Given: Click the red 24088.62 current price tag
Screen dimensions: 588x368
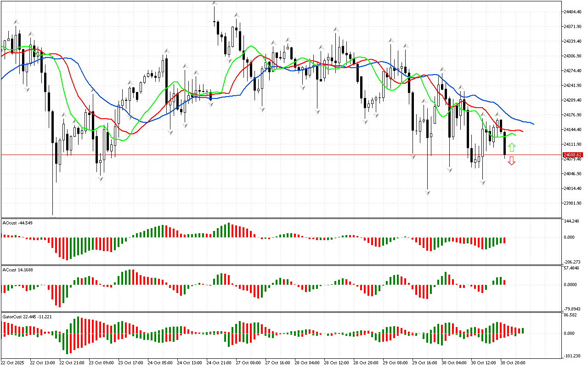Looking at the screenshot, I should [x=573, y=155].
